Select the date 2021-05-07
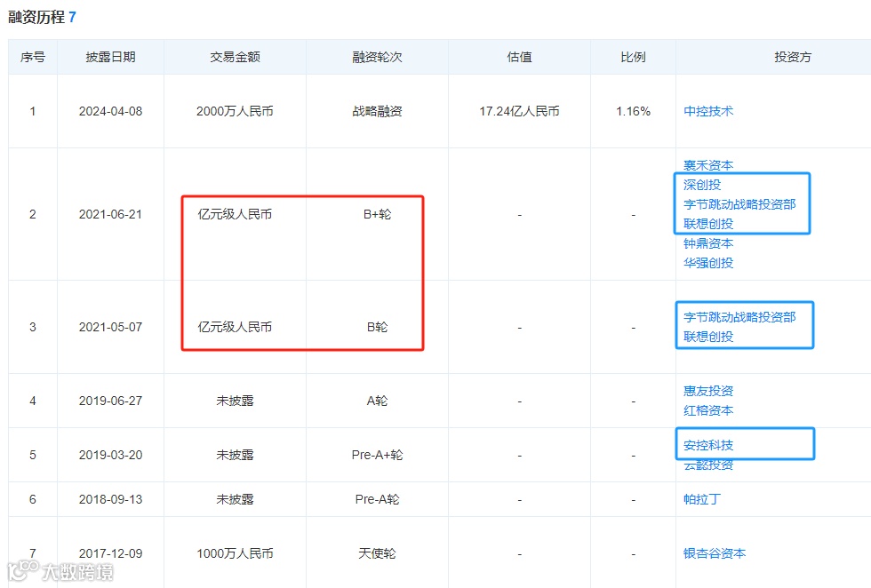 tap(110, 327)
